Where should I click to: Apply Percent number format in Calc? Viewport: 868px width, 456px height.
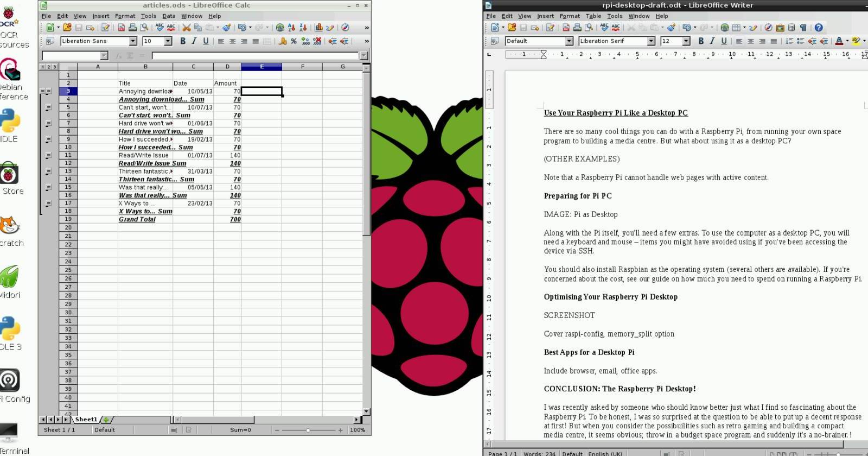click(x=293, y=41)
